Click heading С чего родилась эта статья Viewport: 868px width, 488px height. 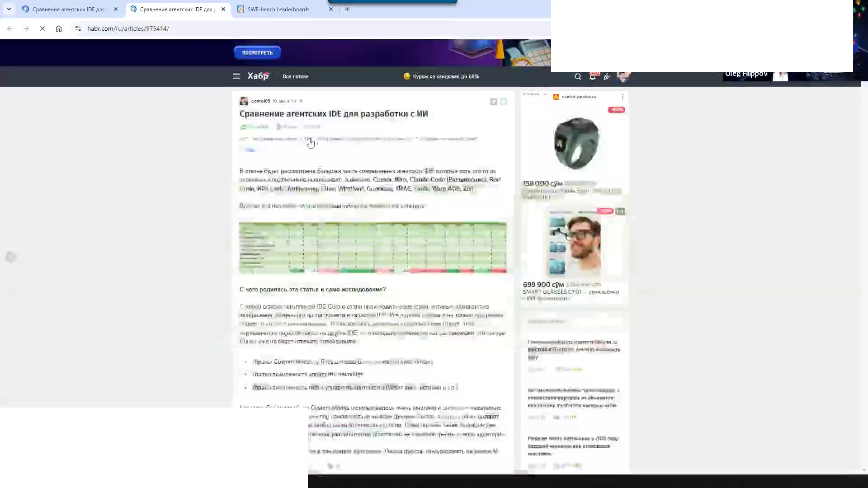(x=312, y=289)
